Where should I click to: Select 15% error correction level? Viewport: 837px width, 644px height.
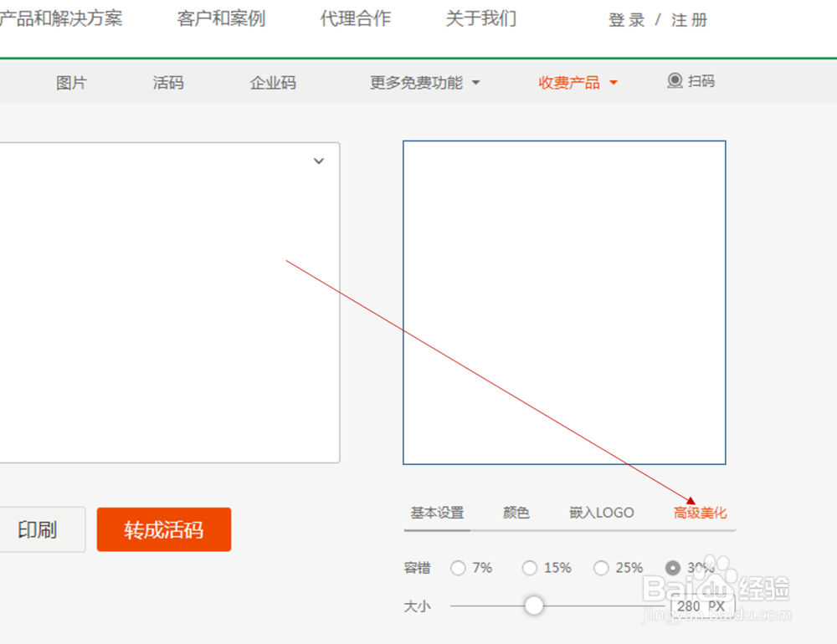[530, 567]
